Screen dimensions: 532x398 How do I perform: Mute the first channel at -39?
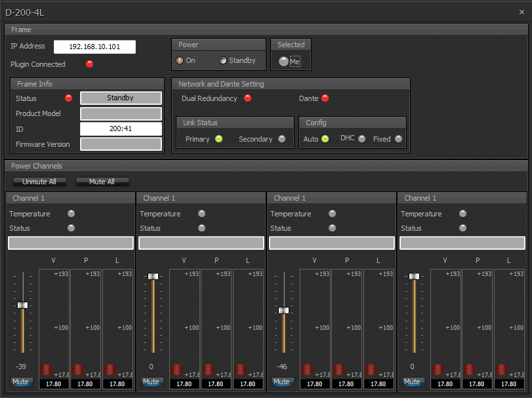click(x=22, y=382)
